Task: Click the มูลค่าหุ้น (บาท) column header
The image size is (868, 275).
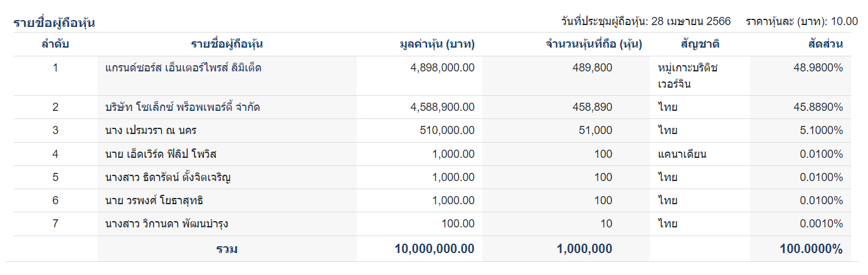Action: [437, 44]
